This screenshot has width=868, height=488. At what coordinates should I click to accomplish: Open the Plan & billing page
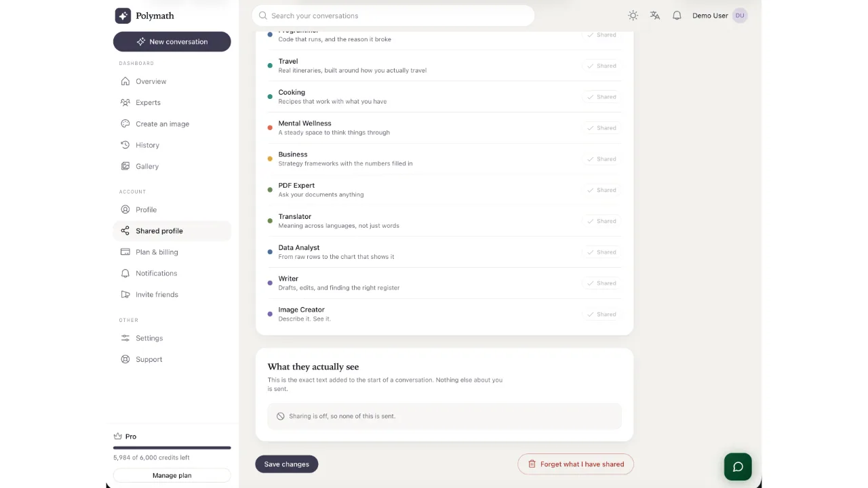tap(172, 252)
